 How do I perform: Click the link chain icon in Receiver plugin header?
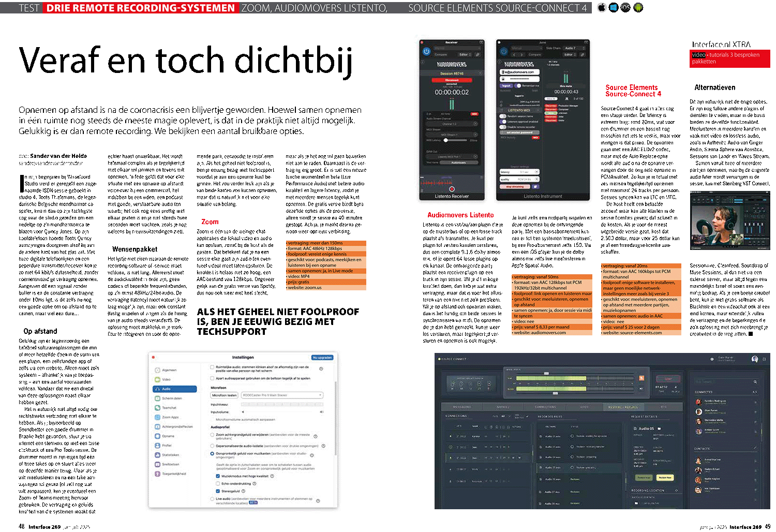(477, 54)
